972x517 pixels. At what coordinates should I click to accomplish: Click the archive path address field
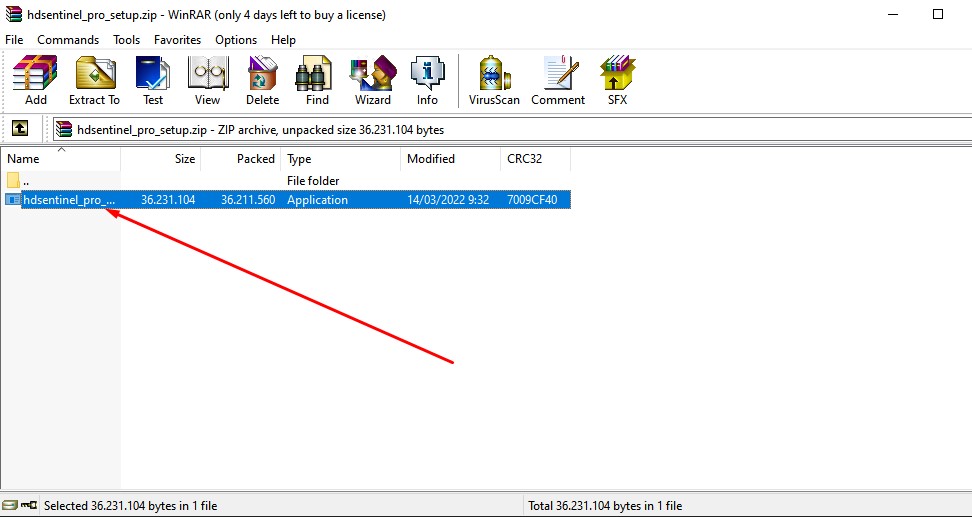512,130
